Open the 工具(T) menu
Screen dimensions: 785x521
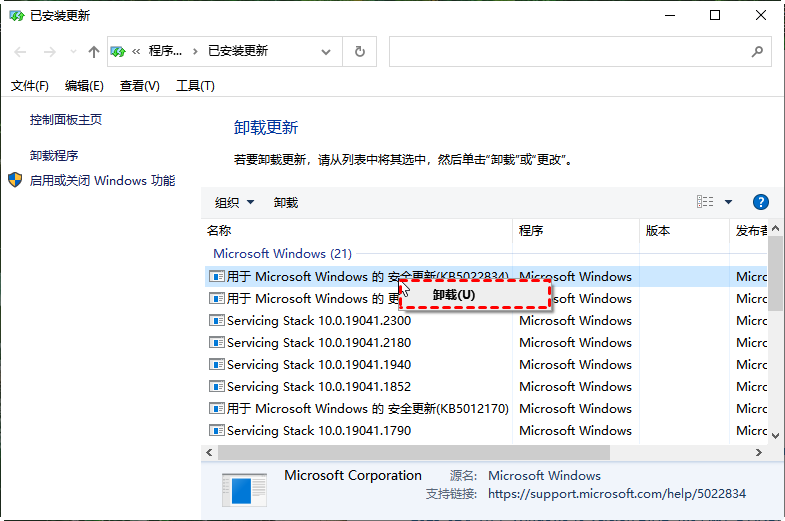click(195, 86)
